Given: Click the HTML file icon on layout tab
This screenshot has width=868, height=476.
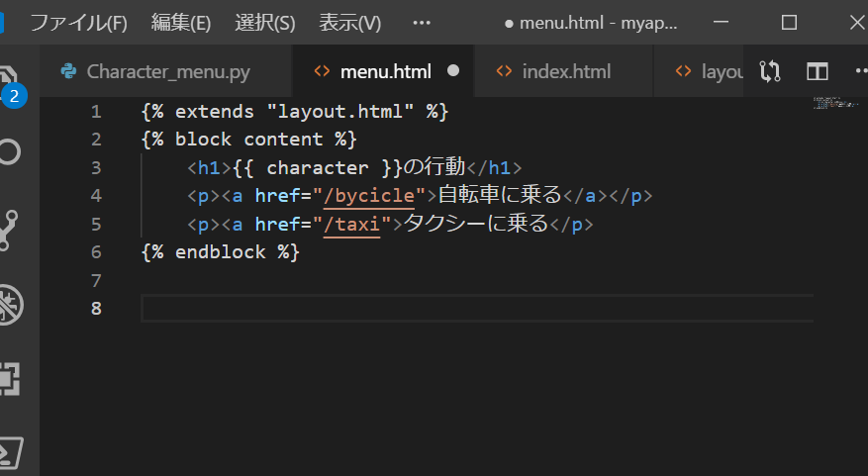Looking at the screenshot, I should (683, 71).
